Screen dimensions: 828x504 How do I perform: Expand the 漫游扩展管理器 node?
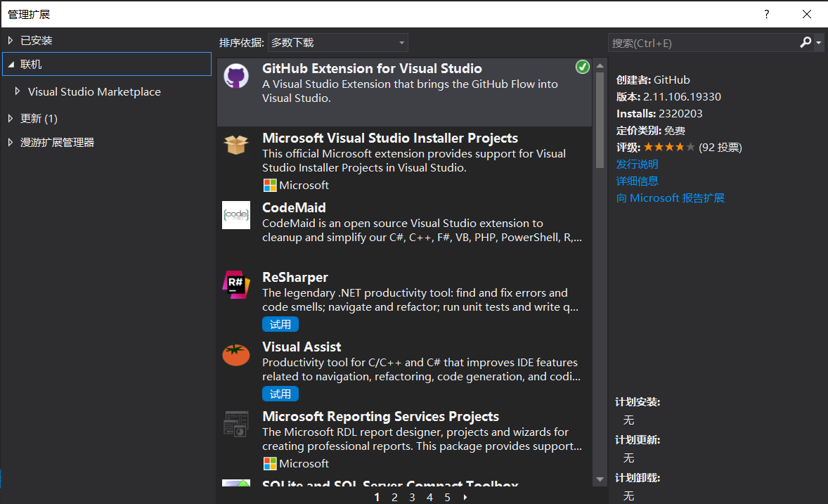click(10, 142)
